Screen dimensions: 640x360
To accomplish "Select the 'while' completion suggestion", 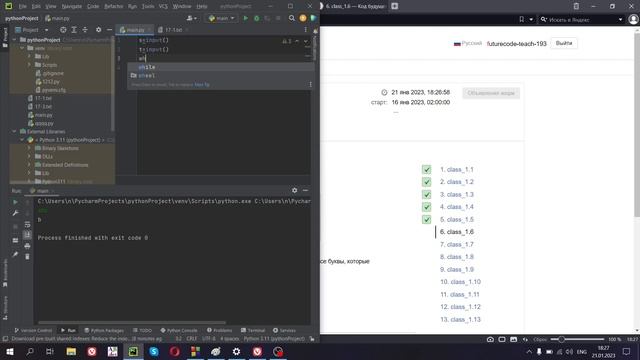I will point(220,67).
